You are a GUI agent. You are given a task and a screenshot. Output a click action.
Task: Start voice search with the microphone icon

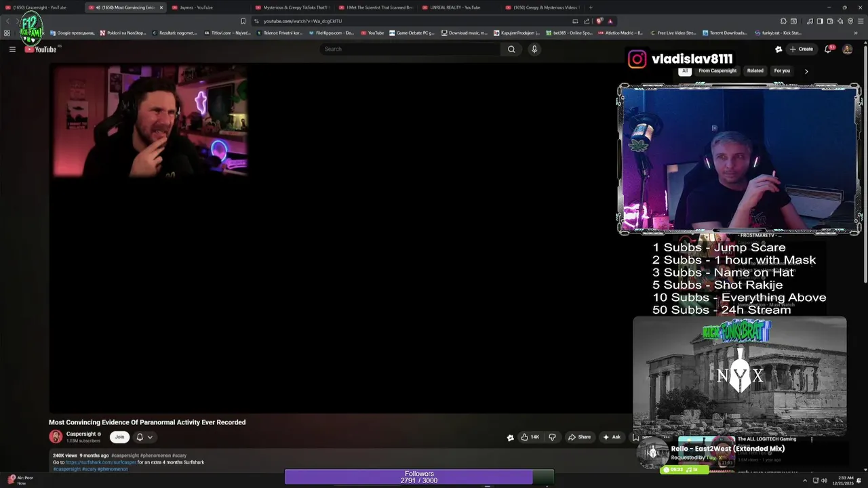point(534,49)
